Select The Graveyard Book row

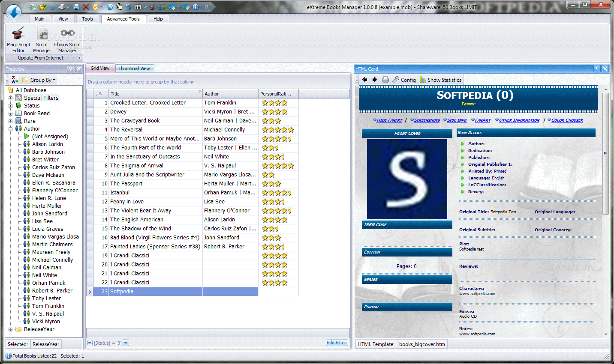(x=193, y=121)
